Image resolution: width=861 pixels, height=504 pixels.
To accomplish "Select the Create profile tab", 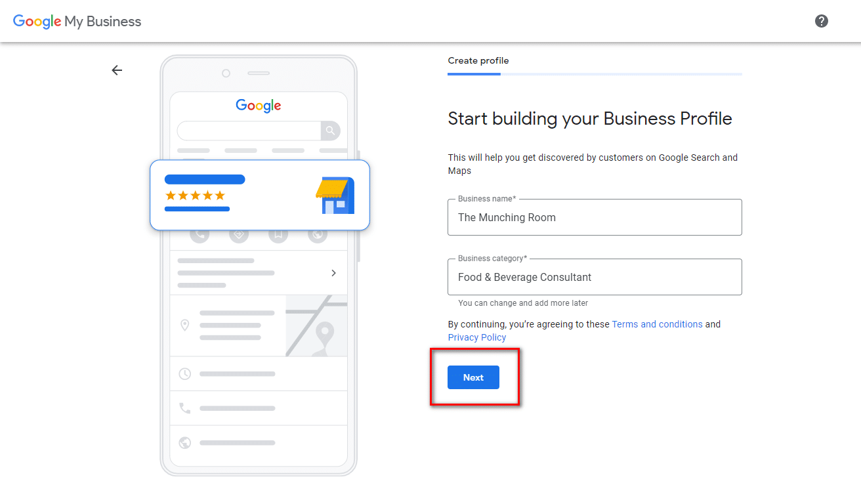I will coord(478,61).
